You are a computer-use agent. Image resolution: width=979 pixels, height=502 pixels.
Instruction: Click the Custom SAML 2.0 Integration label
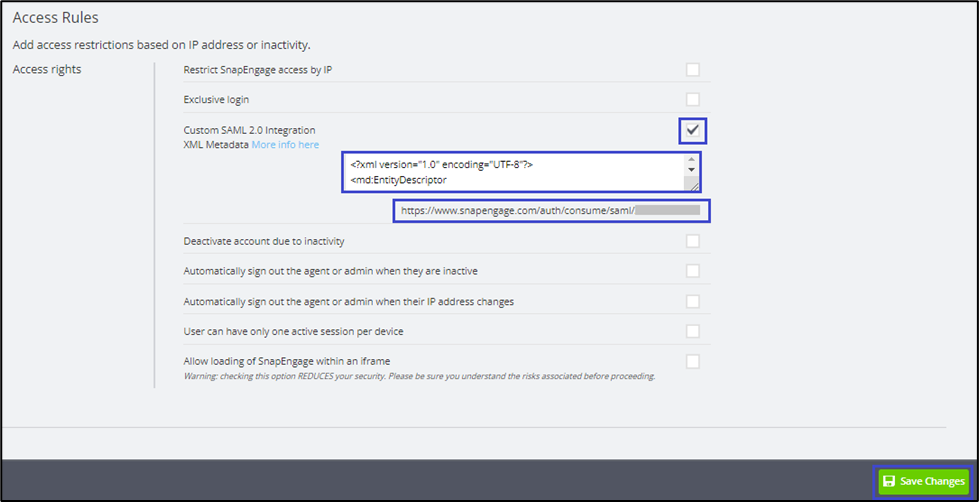[249, 130]
